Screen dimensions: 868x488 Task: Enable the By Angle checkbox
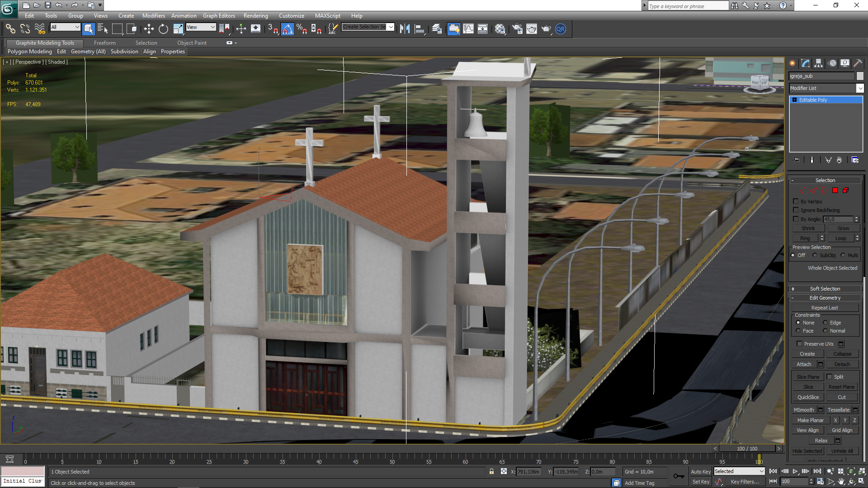click(796, 219)
